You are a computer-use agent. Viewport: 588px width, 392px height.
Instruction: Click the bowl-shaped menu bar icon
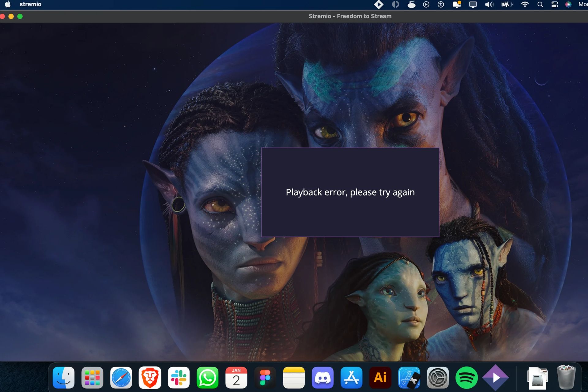(411, 4)
